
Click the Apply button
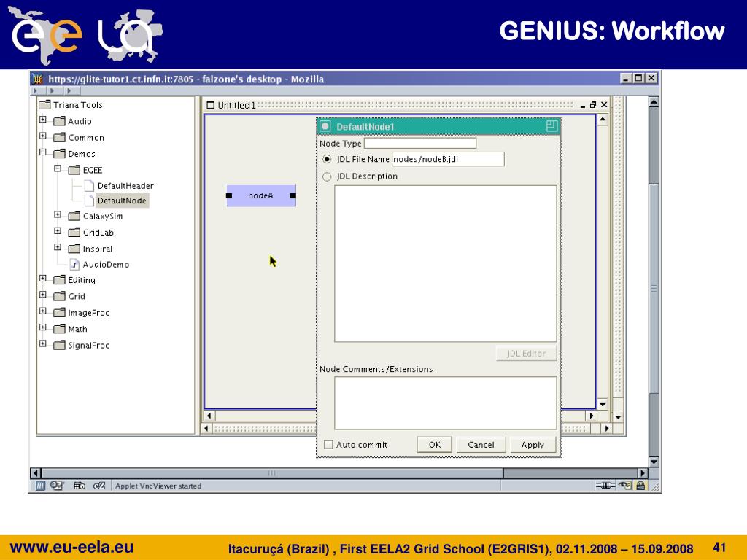pyautogui.click(x=533, y=445)
